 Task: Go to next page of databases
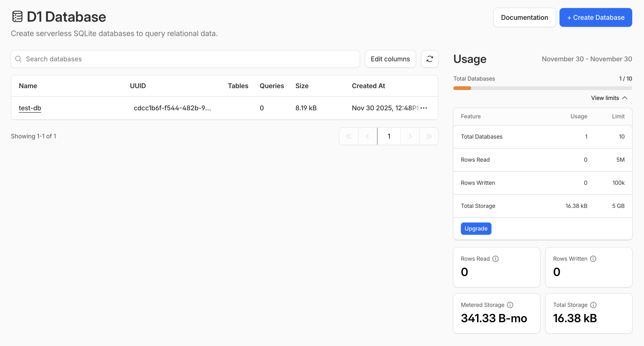410,136
